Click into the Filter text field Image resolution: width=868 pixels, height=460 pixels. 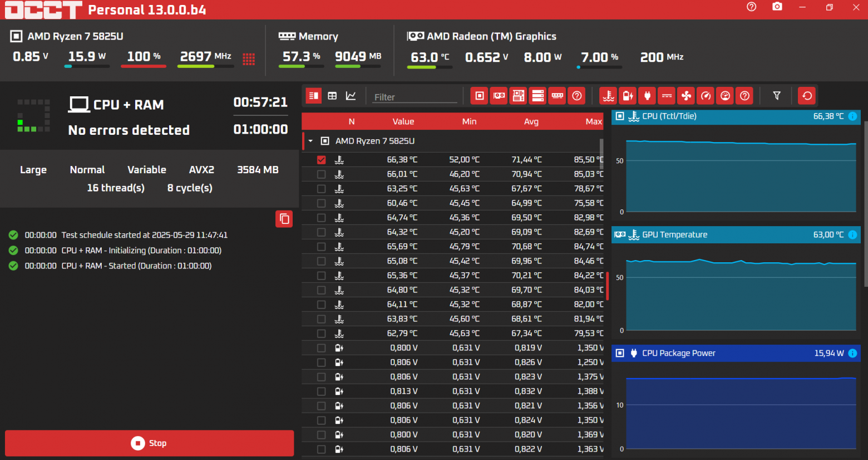point(415,97)
